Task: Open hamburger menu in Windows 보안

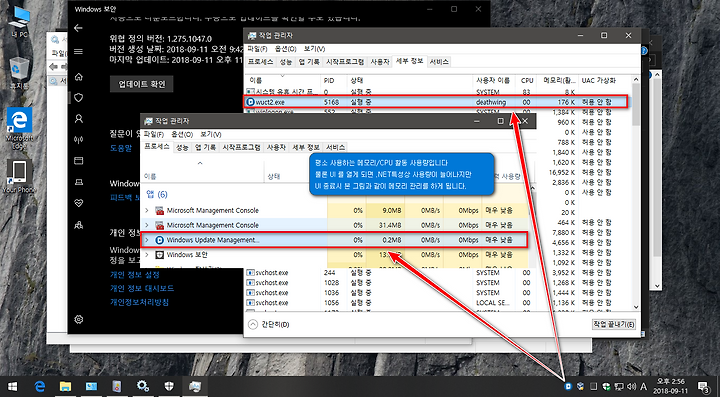Action: (78, 52)
